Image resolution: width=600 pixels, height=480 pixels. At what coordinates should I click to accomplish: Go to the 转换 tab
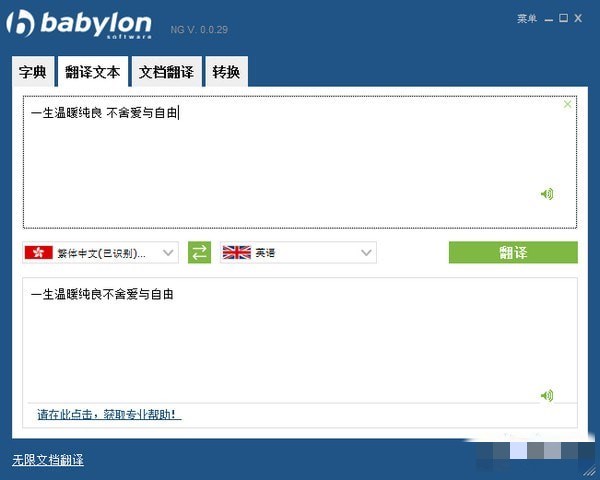227,72
